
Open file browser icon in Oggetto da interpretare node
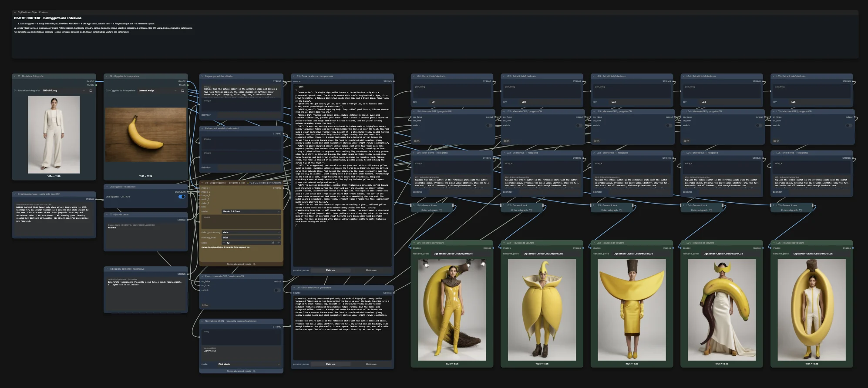183,90
